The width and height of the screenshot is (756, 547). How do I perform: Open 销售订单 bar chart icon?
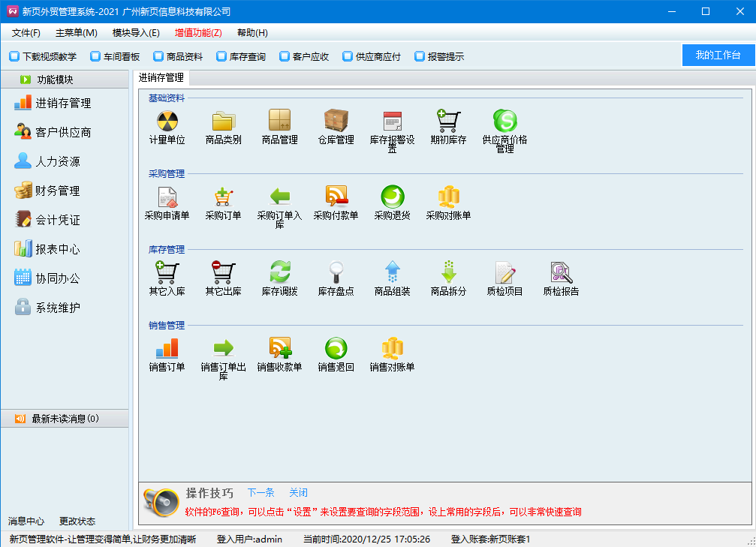tap(167, 348)
